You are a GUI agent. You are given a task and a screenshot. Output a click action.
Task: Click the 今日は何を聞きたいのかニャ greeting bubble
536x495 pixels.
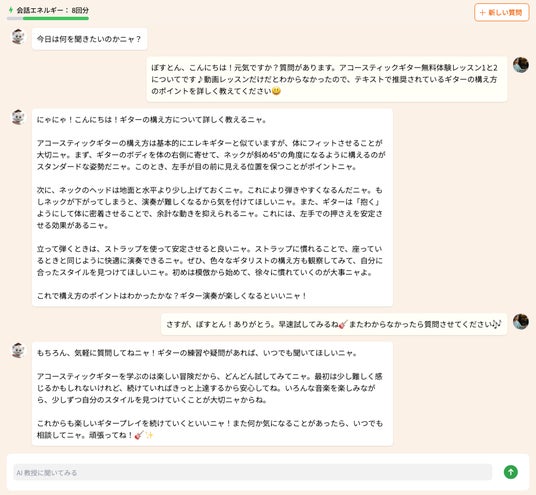(90, 39)
